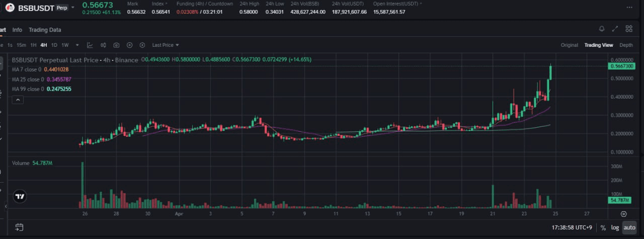Viewport: 644px width, 239px height.
Task: Click the 24h High value 0.58000
Action: click(249, 12)
